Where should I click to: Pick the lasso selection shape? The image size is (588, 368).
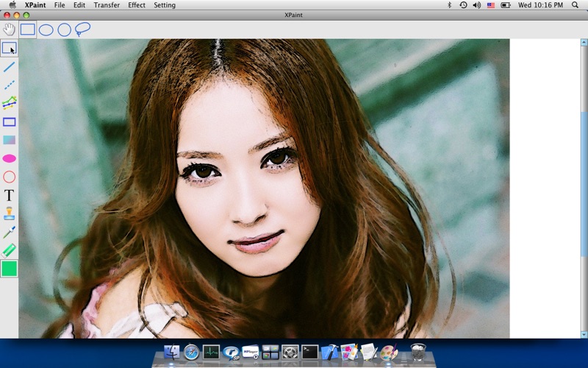pyautogui.click(x=82, y=29)
